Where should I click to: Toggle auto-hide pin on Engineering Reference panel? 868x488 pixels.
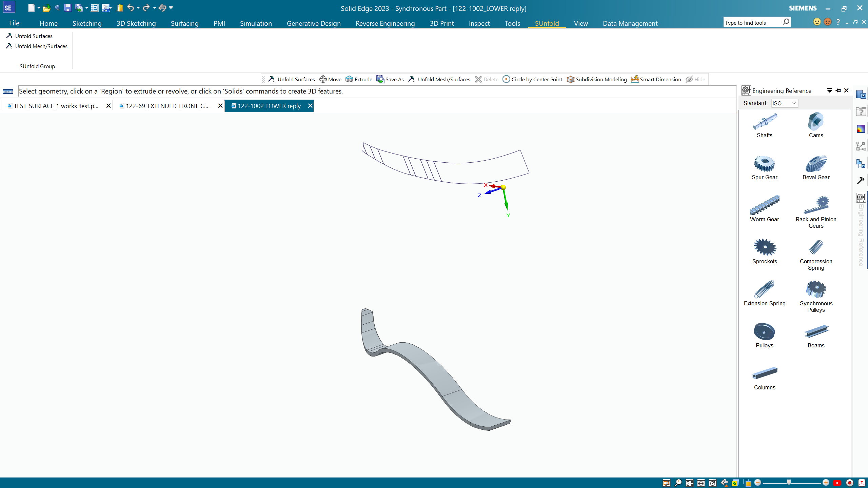(838, 90)
